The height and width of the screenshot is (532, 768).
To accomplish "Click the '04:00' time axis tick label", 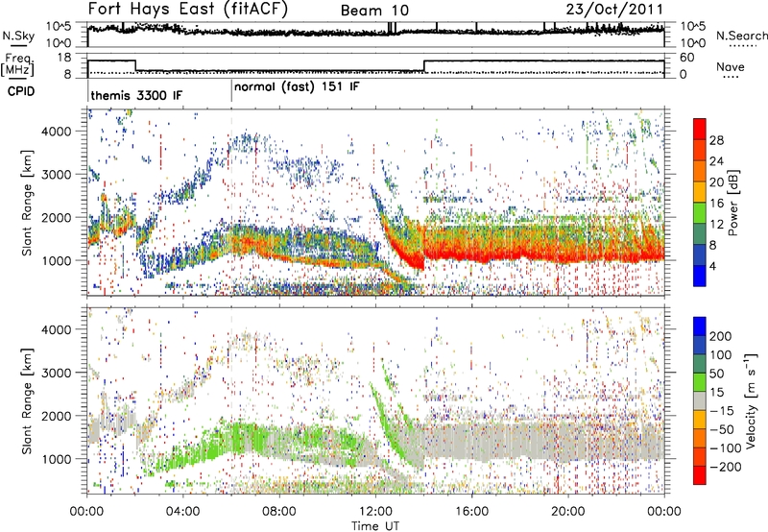I will coord(182,512).
